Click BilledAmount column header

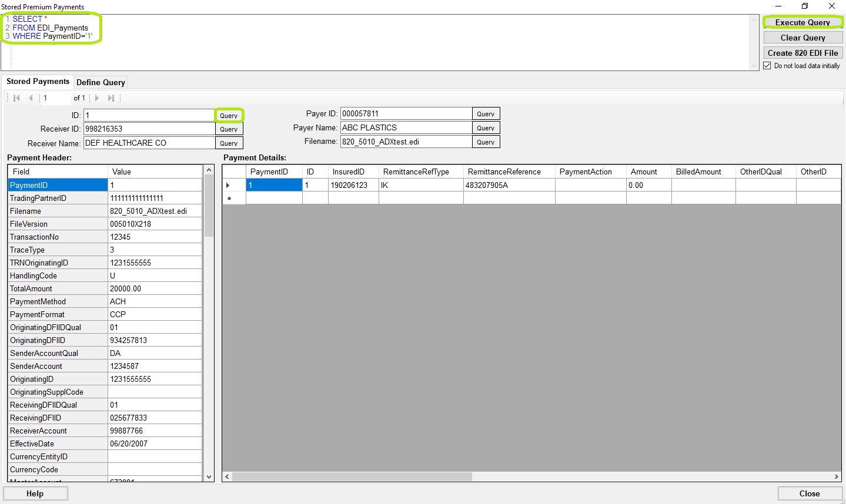click(x=703, y=172)
